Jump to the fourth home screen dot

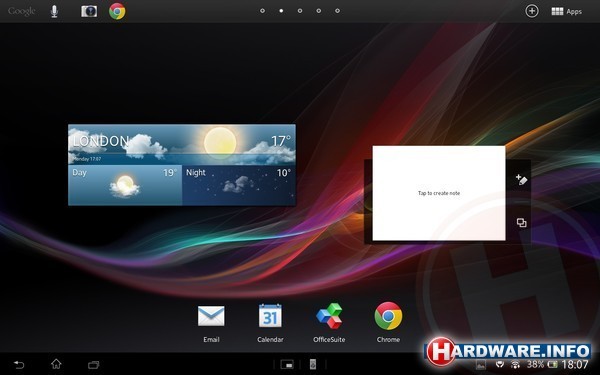319,11
